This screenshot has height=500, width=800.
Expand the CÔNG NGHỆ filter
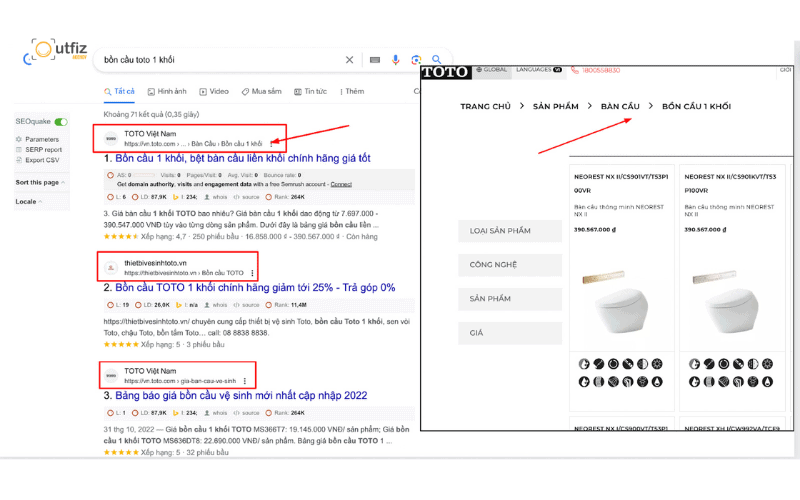click(510, 265)
